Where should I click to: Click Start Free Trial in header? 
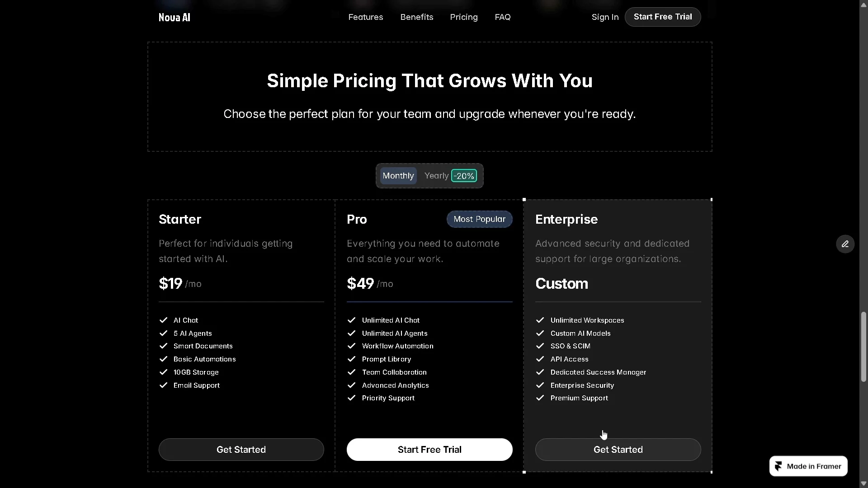(x=662, y=17)
